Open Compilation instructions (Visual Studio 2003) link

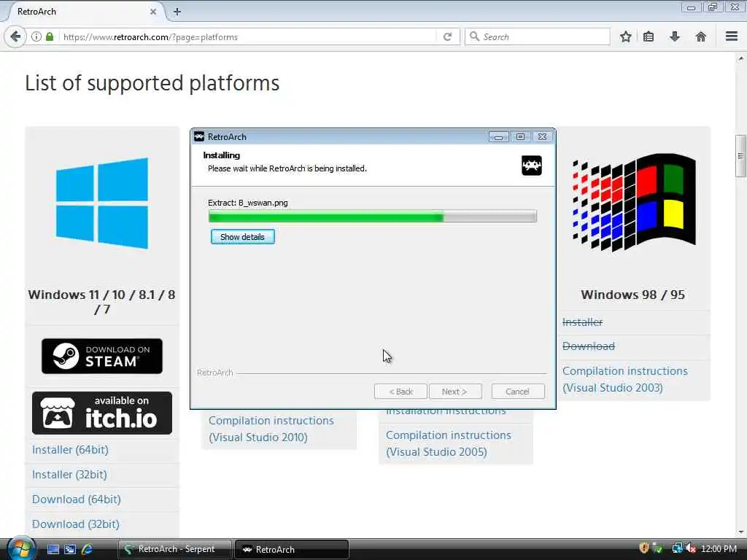point(625,379)
